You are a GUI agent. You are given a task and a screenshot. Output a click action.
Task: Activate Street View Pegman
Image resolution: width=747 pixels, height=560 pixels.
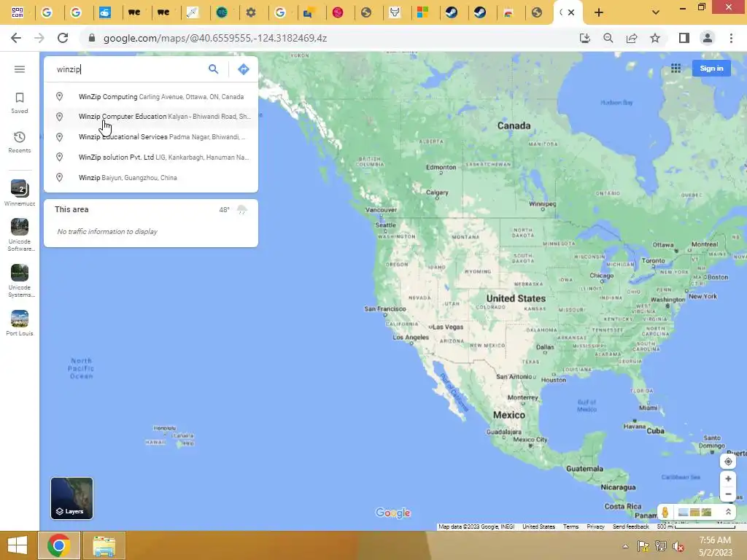[665, 513]
